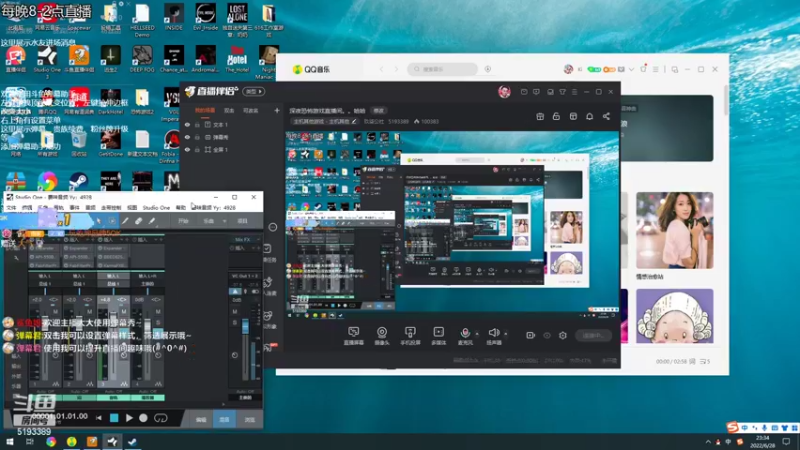
Task: Select the brush-shaped tool in Studio One toolbar
Action: (x=152, y=221)
